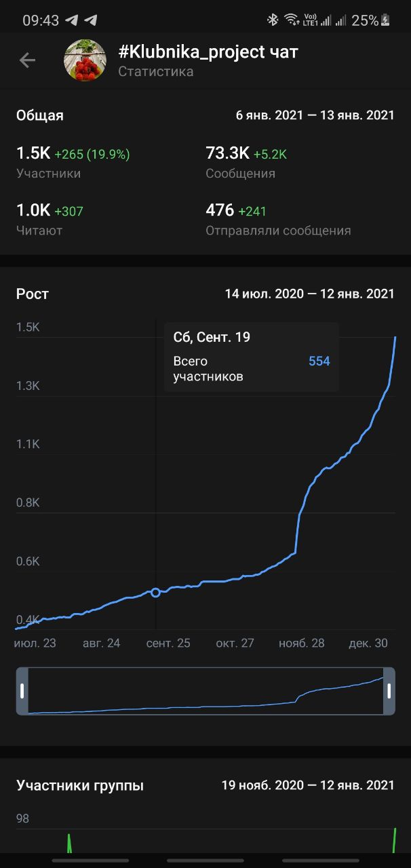Tap the first Telegram notification icon
The height and width of the screenshot is (868, 411).
[x=72, y=20]
